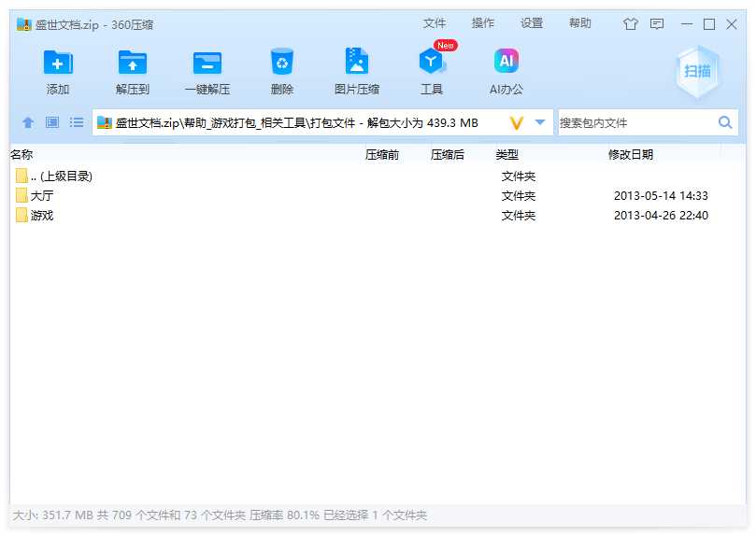The image size is (756, 536).
Task: Click the 一键解压 one-click extract icon
Action: coord(207,63)
